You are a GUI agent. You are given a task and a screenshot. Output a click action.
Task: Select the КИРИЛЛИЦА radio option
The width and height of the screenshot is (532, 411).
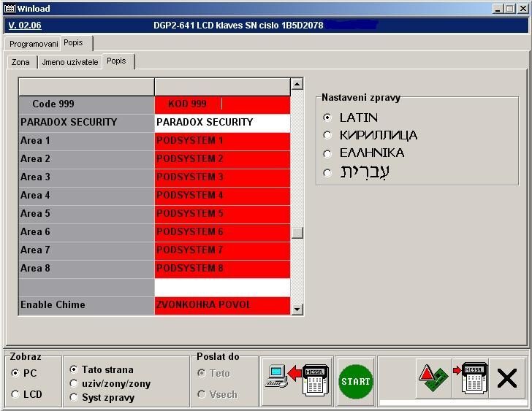coord(327,135)
